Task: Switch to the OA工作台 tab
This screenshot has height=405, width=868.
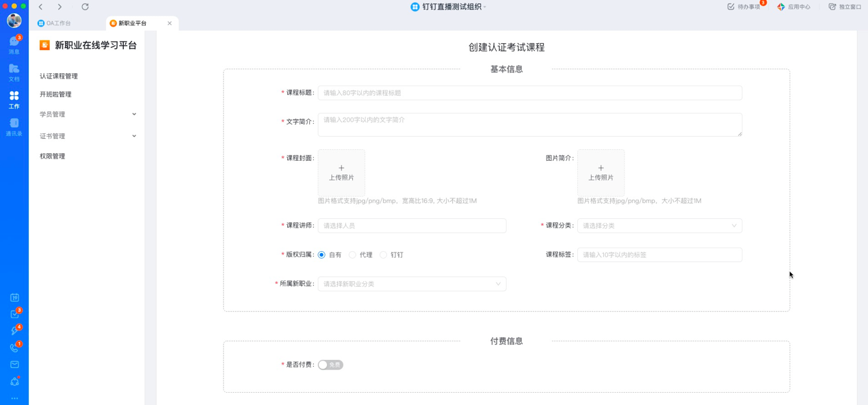Action: pyautogui.click(x=57, y=23)
